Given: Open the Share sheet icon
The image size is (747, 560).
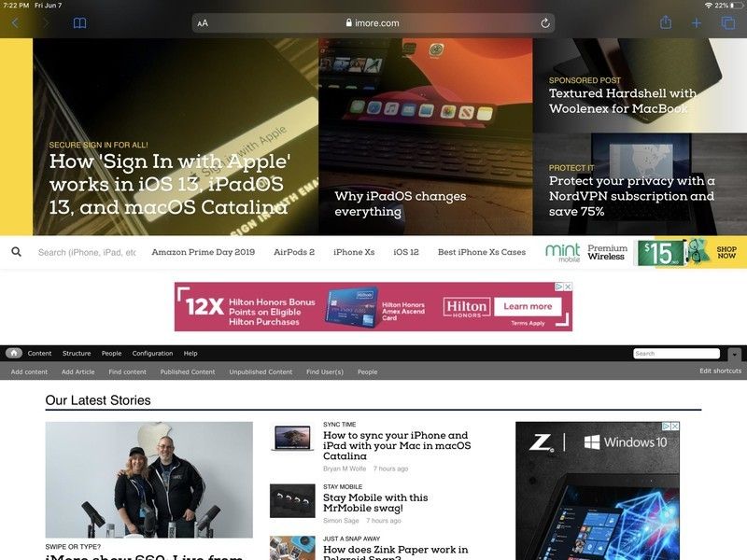Looking at the screenshot, I should click(666, 23).
